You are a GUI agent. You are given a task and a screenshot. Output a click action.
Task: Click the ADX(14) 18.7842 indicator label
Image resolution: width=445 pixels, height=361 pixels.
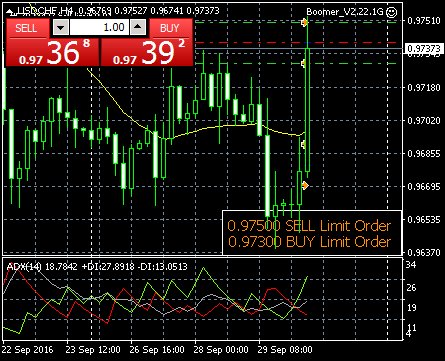click(x=42, y=267)
